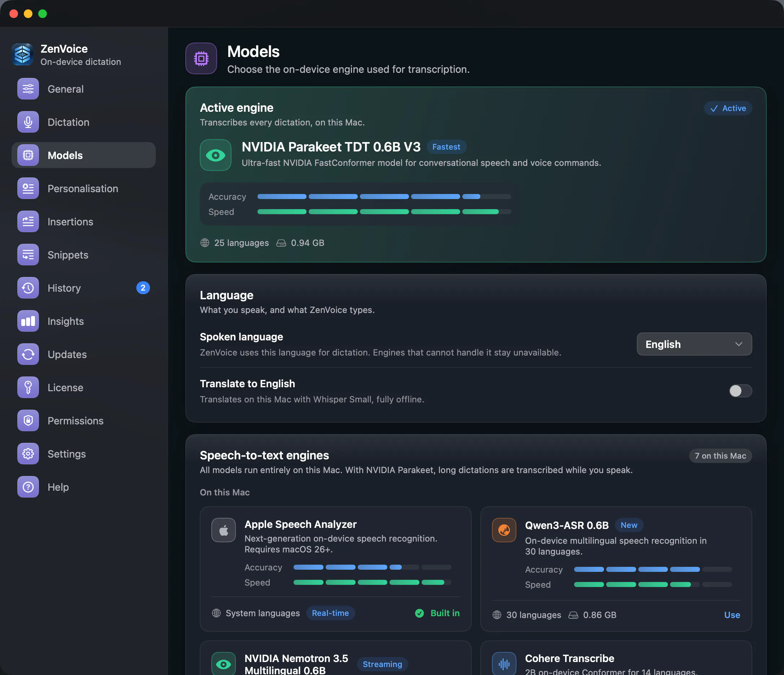Click the Streaming tag on Nemotron
The width and height of the screenshot is (784, 675).
tap(383, 665)
